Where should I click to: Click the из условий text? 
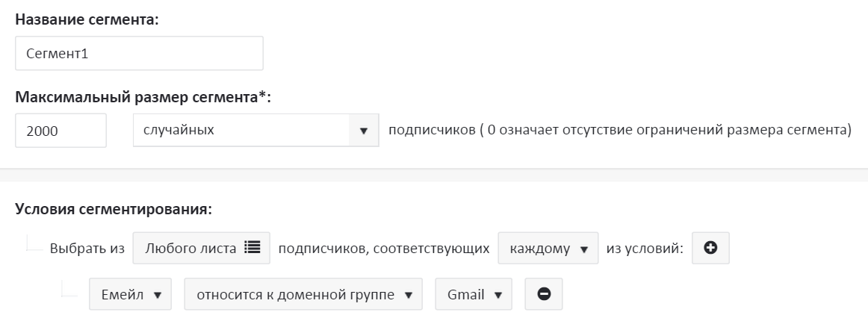(646, 249)
